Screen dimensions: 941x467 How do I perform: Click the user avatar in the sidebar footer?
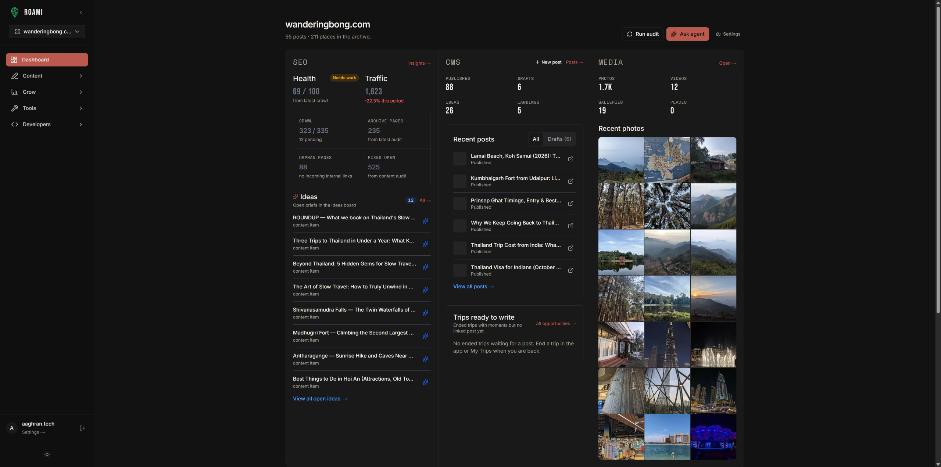[x=11, y=428]
